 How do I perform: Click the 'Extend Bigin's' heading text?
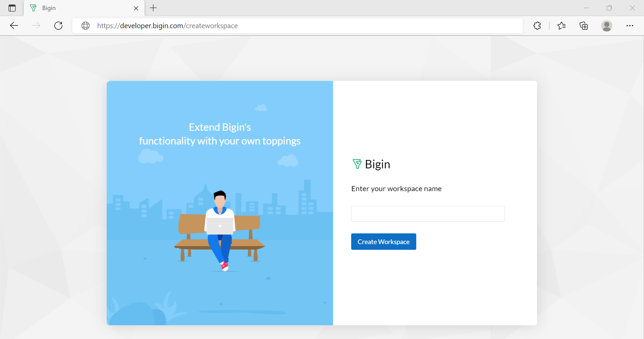220,127
